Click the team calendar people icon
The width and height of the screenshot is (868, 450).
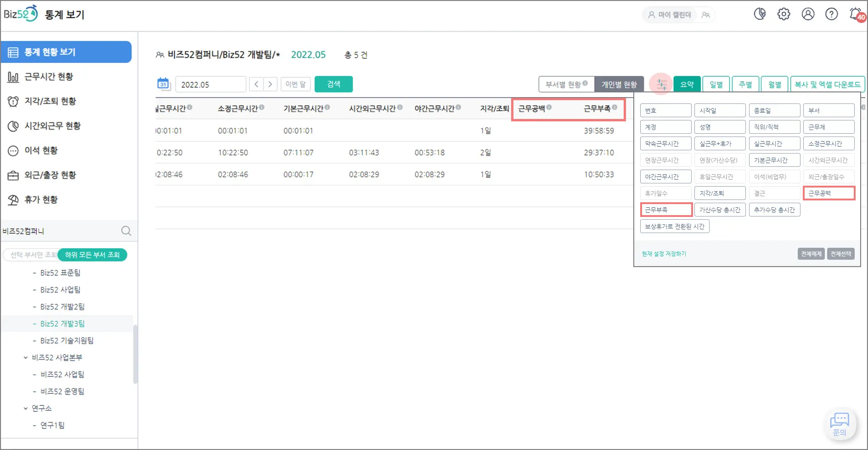[706, 15]
